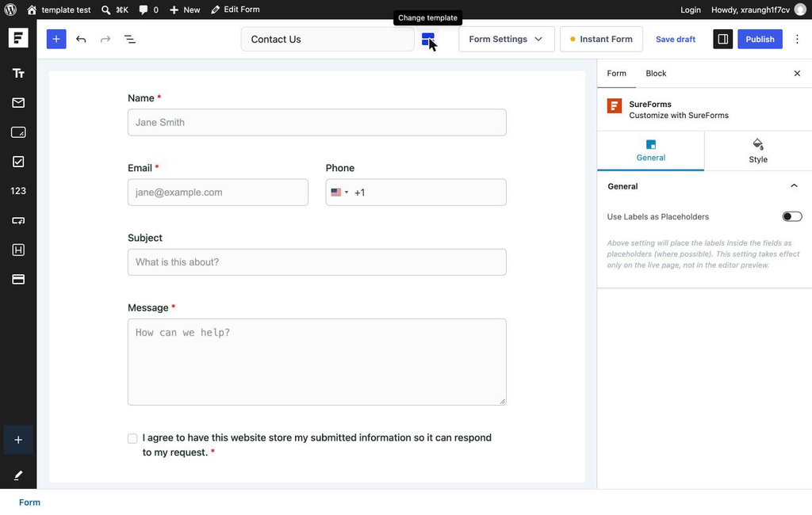
Task: Open the template test site link
Action: point(59,10)
